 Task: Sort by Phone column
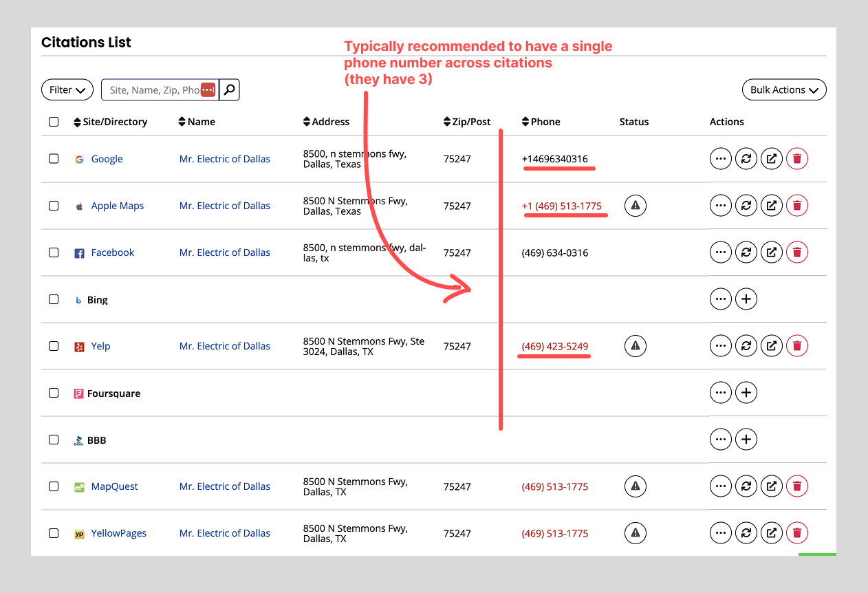coord(541,122)
